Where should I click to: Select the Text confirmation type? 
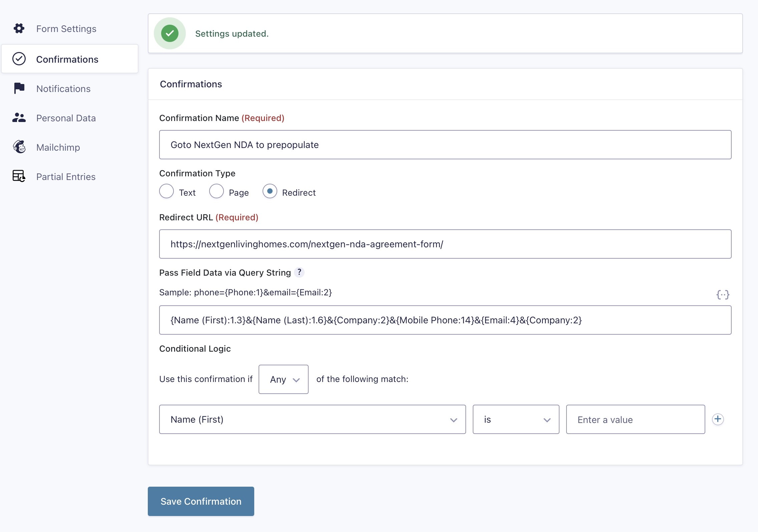[166, 191]
